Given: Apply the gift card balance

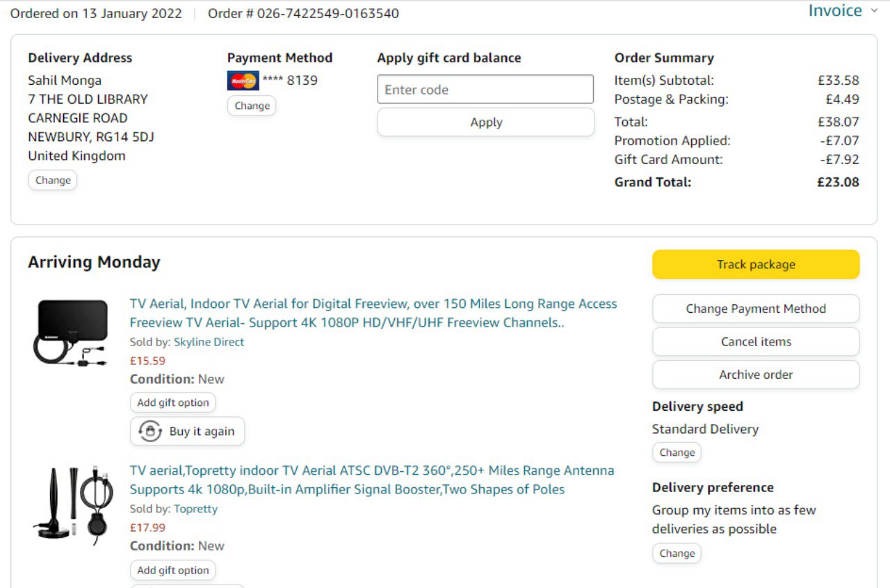Looking at the screenshot, I should tap(486, 122).
